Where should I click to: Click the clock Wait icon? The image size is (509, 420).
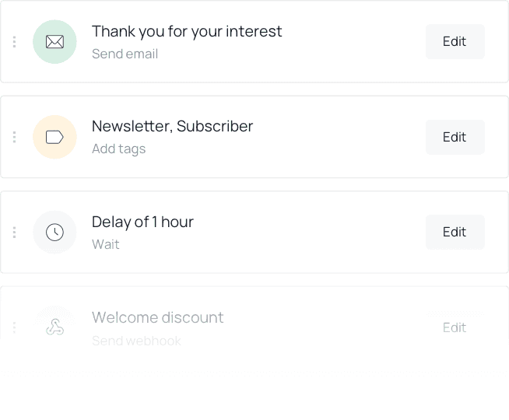[54, 233]
